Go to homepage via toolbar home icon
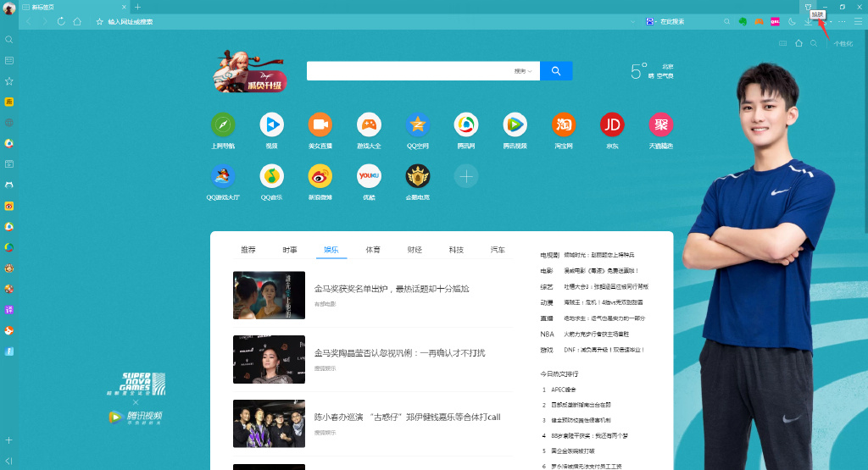868x470 pixels. point(77,21)
